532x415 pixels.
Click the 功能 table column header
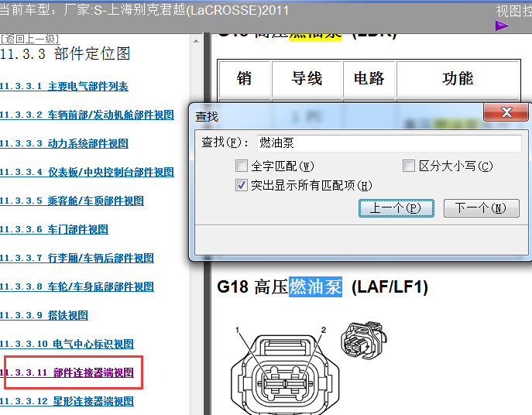458,79
